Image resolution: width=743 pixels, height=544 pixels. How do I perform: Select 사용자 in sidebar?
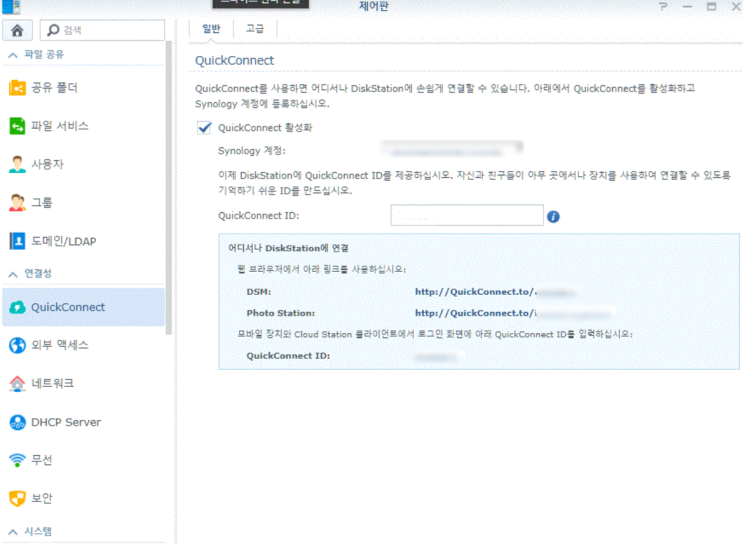tap(83, 164)
